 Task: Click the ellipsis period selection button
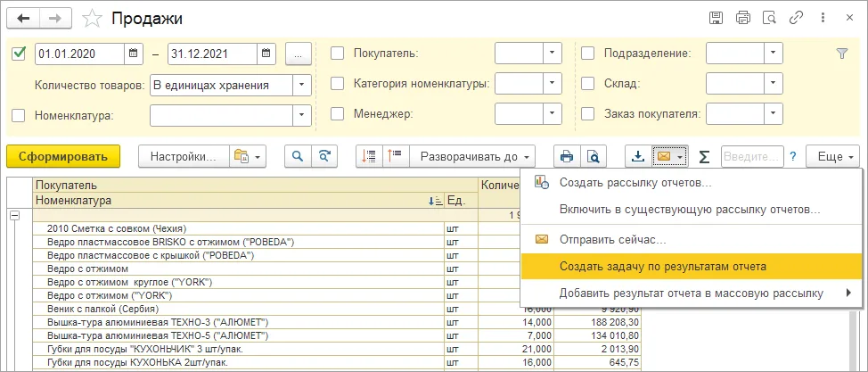click(299, 54)
